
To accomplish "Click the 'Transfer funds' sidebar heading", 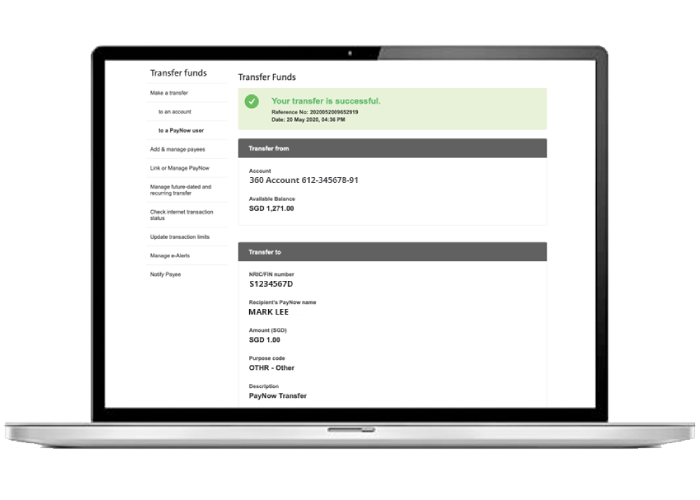I will 179,73.
